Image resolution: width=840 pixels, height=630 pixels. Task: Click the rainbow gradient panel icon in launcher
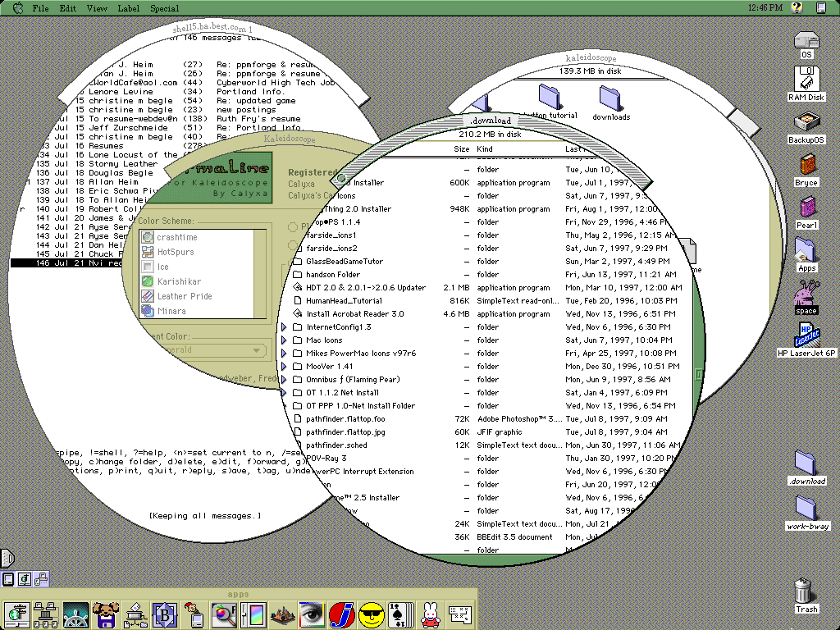click(253, 614)
